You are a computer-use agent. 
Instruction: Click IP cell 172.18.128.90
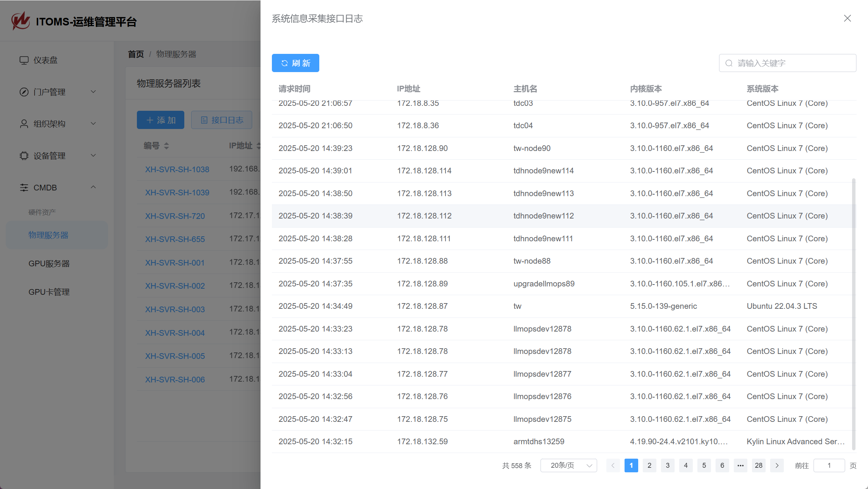pos(422,148)
